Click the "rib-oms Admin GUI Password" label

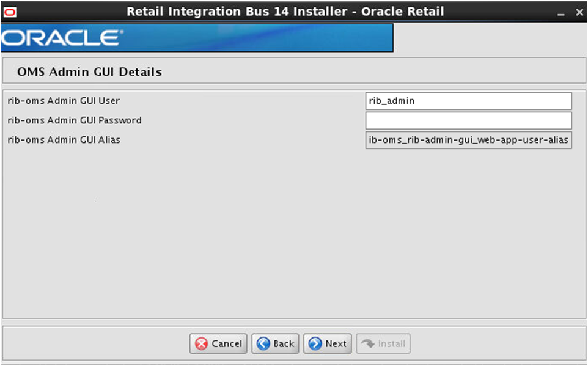75,120
